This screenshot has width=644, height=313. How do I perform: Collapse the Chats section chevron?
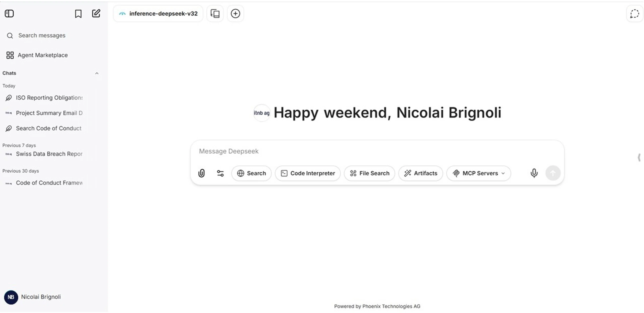97,73
